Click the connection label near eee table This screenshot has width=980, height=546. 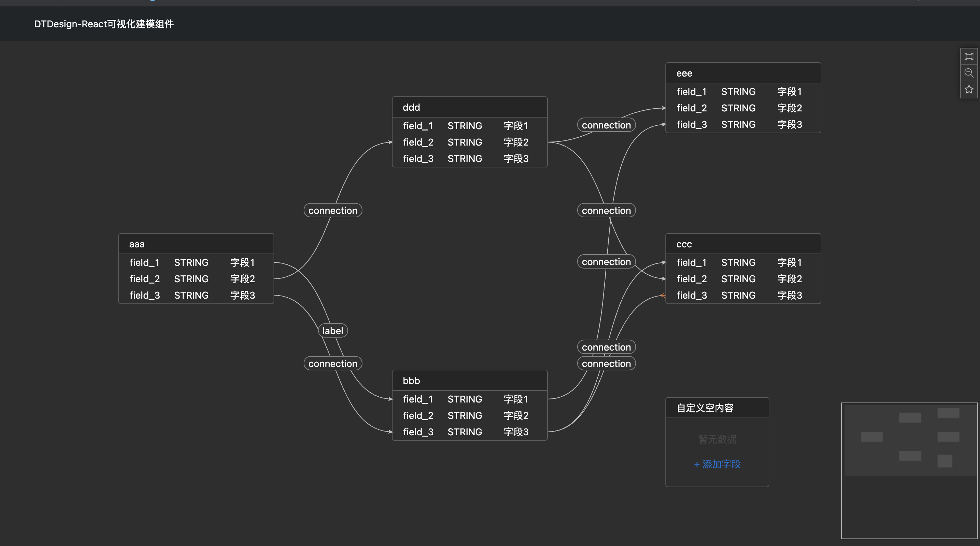[606, 125]
